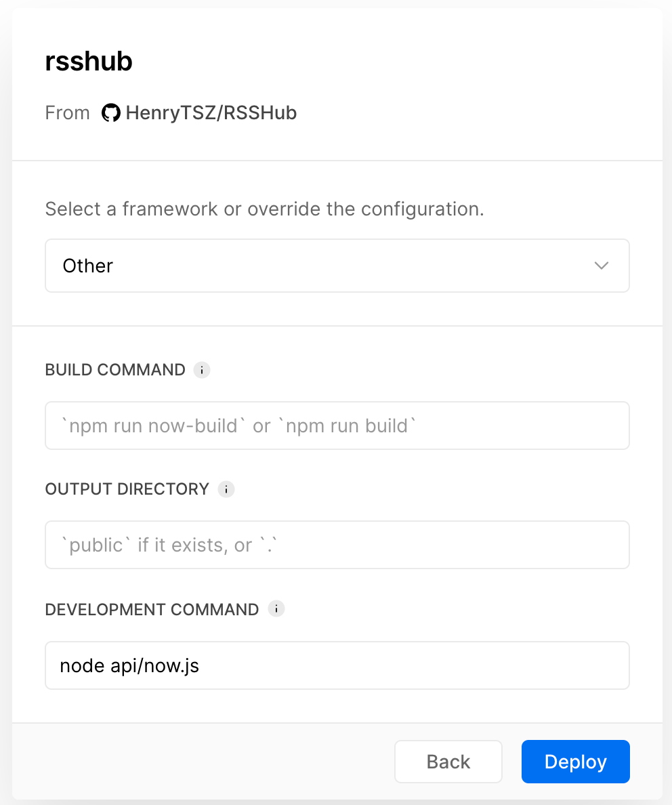Click the info icon beside DEVELOPMENT COMMAND
The image size is (672, 805).
click(x=276, y=608)
